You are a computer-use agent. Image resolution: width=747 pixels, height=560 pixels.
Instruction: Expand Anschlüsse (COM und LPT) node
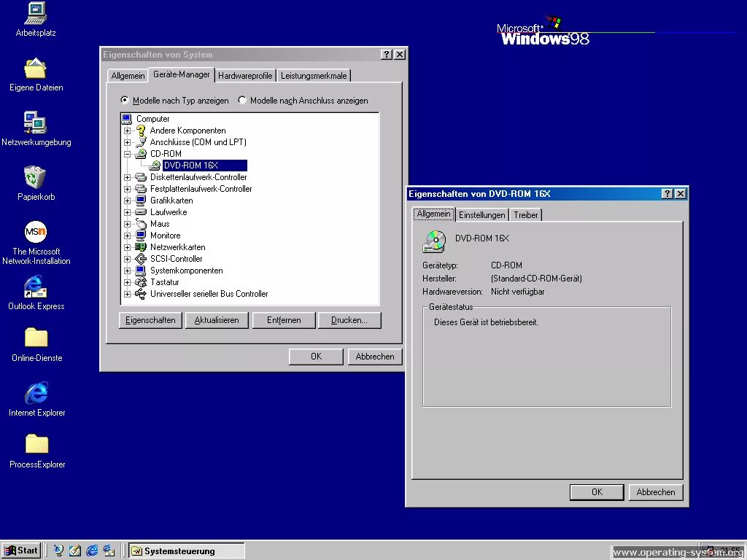click(x=127, y=142)
